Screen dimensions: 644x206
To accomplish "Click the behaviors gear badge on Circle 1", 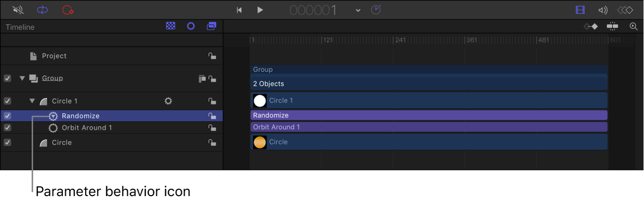I will 168,101.
